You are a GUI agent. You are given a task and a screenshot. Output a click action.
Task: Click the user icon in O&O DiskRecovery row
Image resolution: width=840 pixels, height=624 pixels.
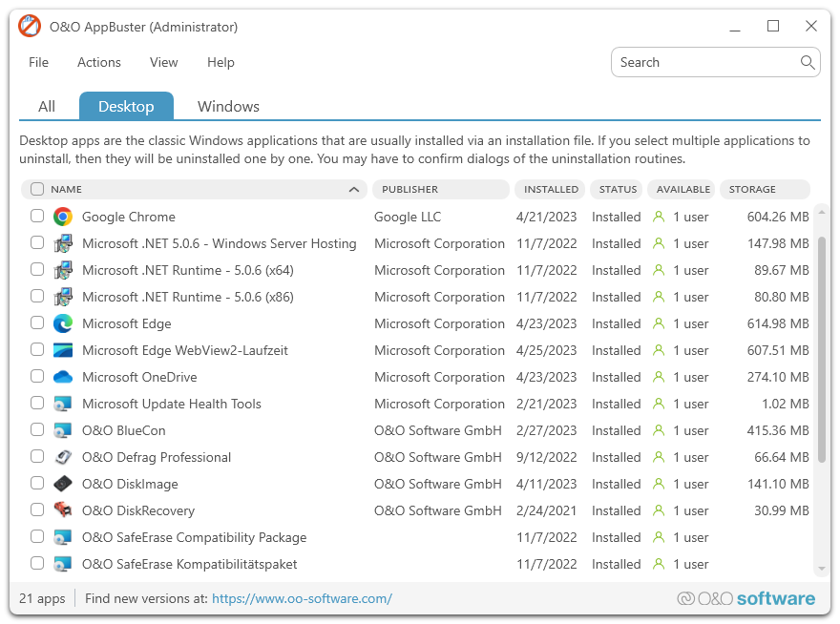tap(659, 511)
